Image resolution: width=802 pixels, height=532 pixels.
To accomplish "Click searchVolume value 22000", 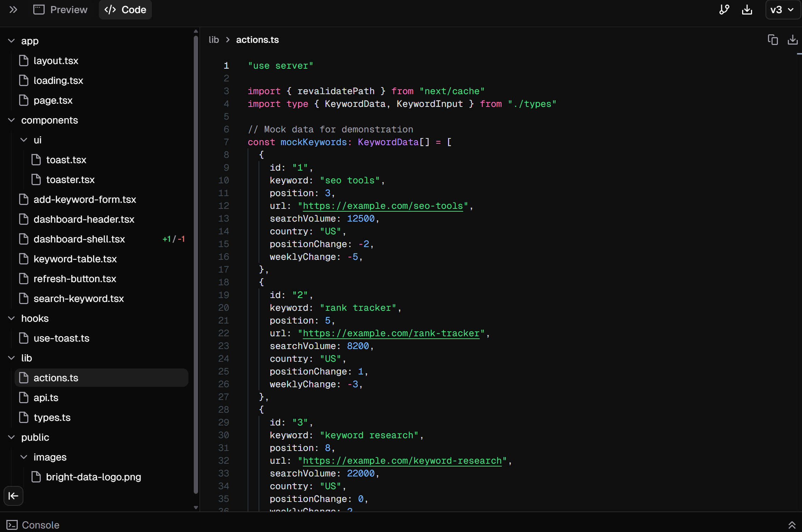I will (361, 473).
